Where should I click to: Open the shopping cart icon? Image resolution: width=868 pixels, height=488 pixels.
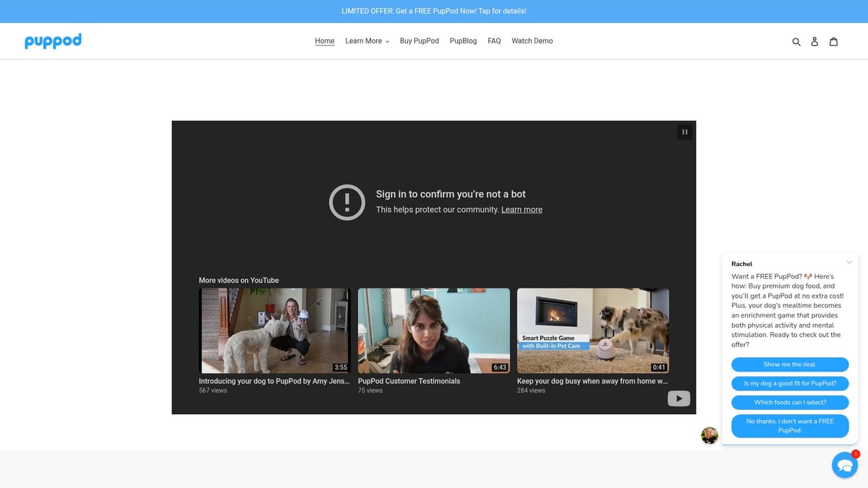point(833,42)
